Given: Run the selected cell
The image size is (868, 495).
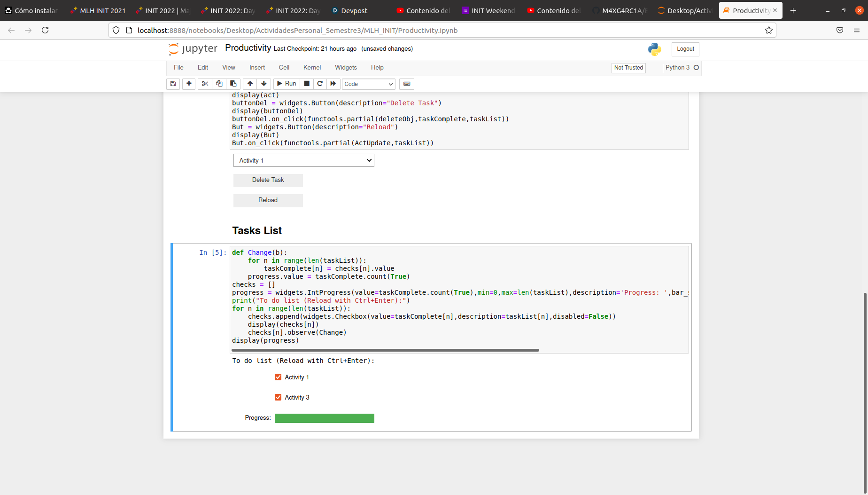Looking at the screenshot, I should coord(287,84).
